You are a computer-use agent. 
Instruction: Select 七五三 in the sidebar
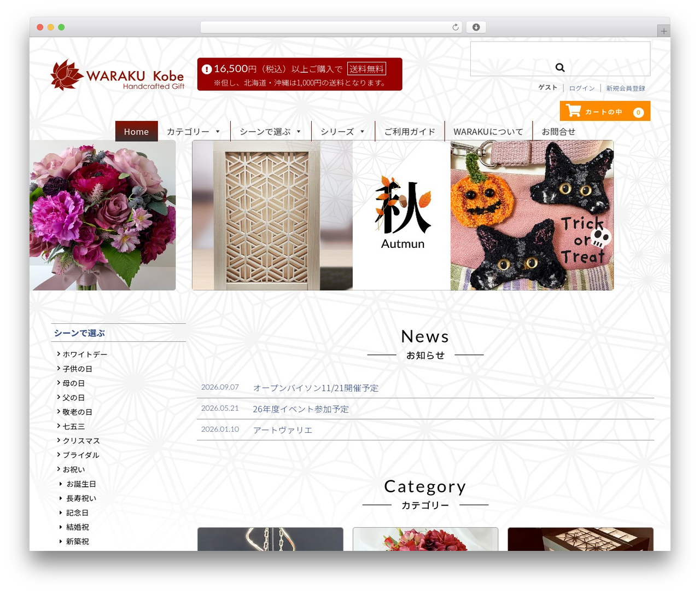click(73, 426)
